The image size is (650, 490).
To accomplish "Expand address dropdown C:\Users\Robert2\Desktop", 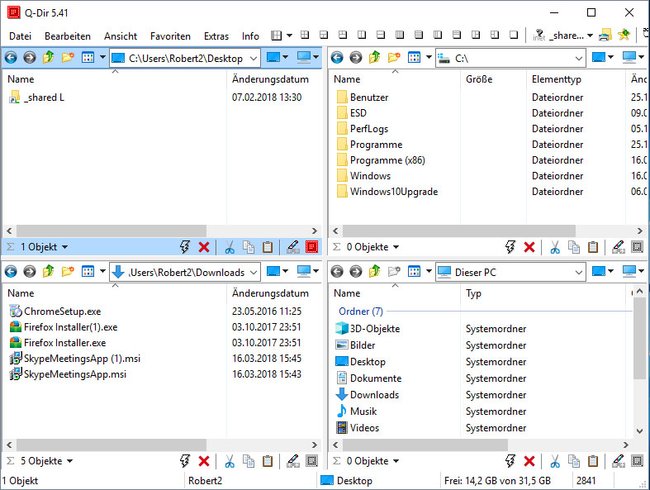I will point(253,58).
